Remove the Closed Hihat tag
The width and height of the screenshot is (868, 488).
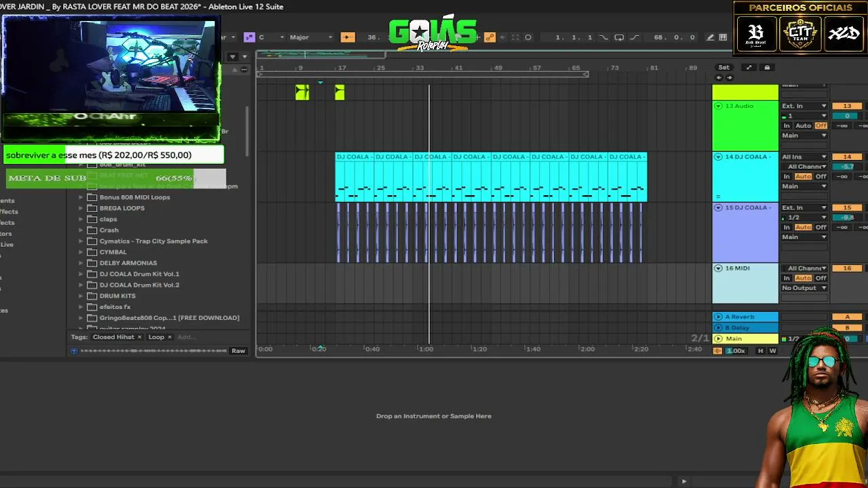[140, 337]
